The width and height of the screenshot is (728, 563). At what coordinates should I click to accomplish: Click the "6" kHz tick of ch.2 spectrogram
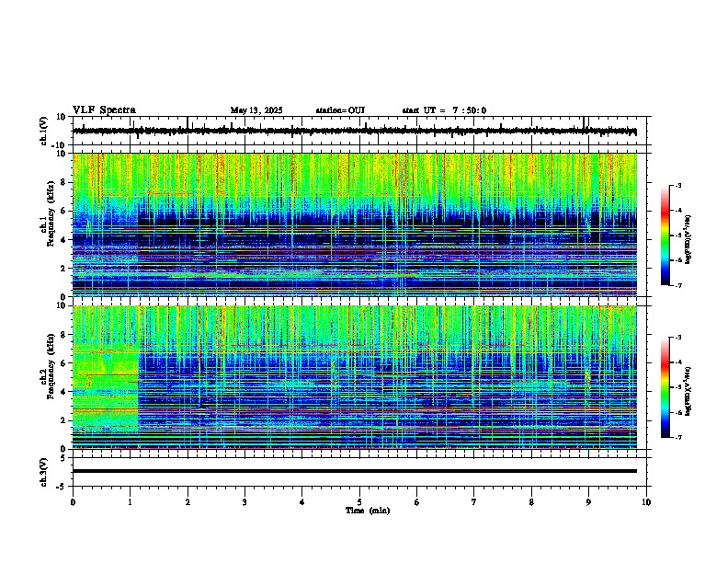pyautogui.click(x=64, y=363)
